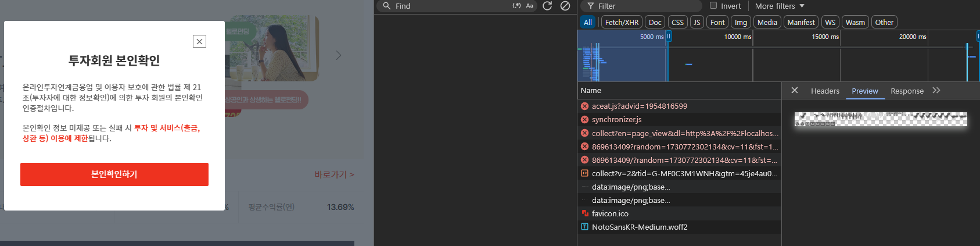Click the refresh search icon

pos(547,6)
